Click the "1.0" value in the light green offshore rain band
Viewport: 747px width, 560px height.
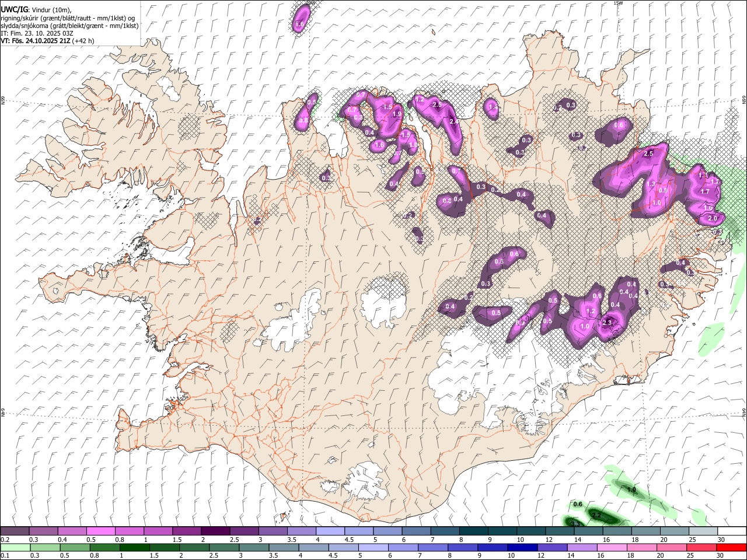(631, 489)
